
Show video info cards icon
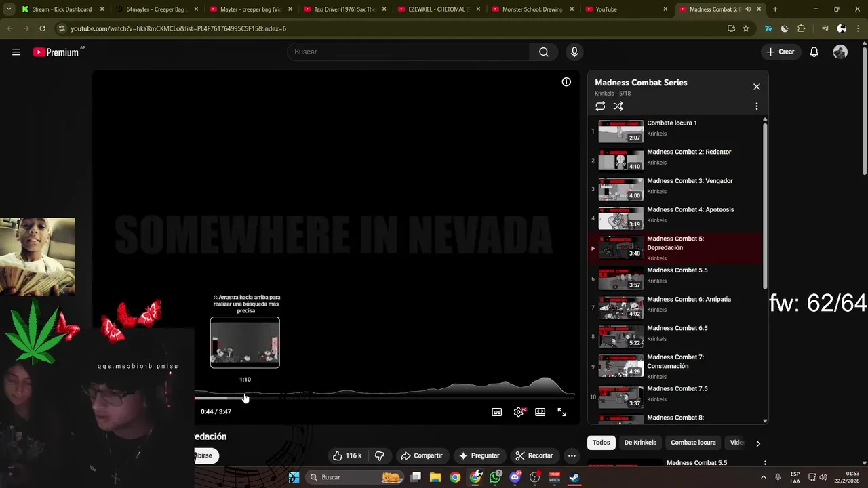tap(566, 82)
